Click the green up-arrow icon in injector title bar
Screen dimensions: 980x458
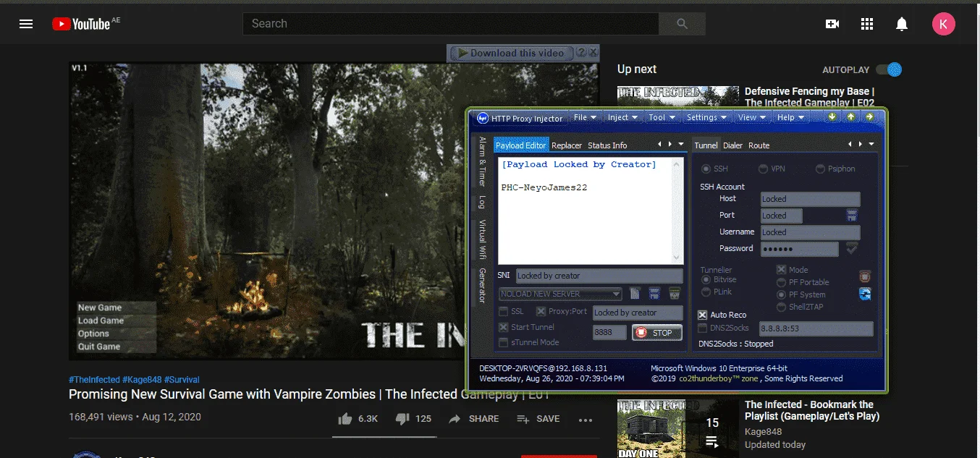click(851, 116)
